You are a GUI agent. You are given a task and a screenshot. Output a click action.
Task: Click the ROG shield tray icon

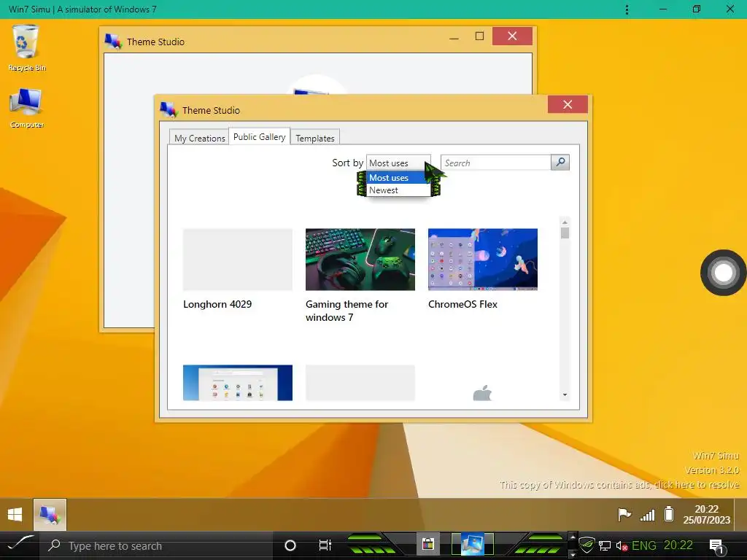[x=587, y=545]
